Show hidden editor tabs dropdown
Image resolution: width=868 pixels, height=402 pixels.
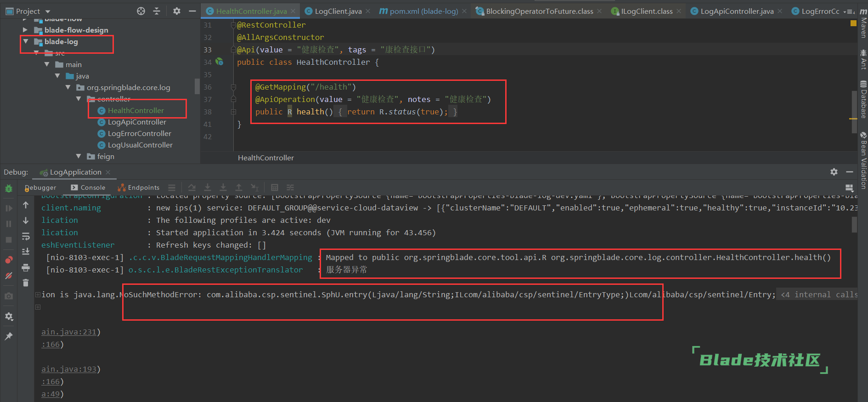[x=849, y=11]
